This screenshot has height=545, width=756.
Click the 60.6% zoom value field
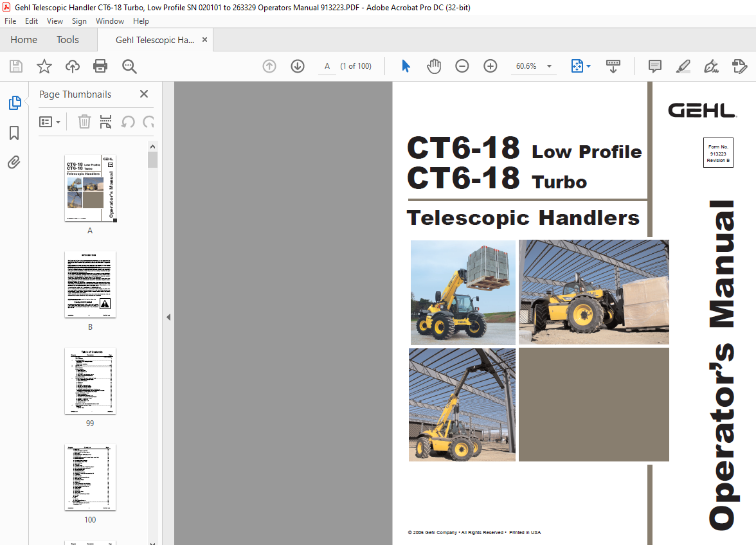pos(526,66)
